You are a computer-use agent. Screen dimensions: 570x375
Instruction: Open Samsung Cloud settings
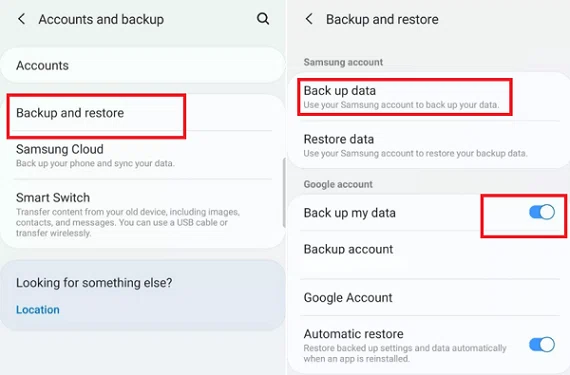[x=142, y=155]
